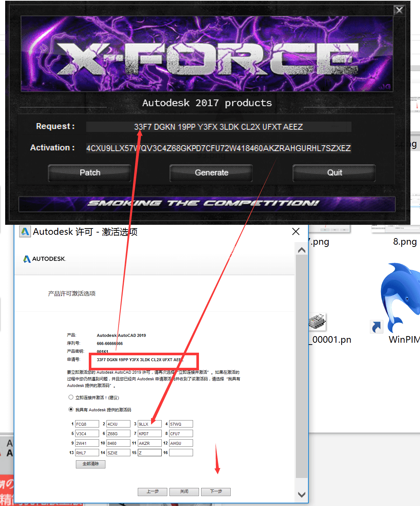Image resolution: width=420 pixels, height=506 pixels.
Task: Click the scroll-down arrow in the Autodesk dialog
Action: click(302, 495)
